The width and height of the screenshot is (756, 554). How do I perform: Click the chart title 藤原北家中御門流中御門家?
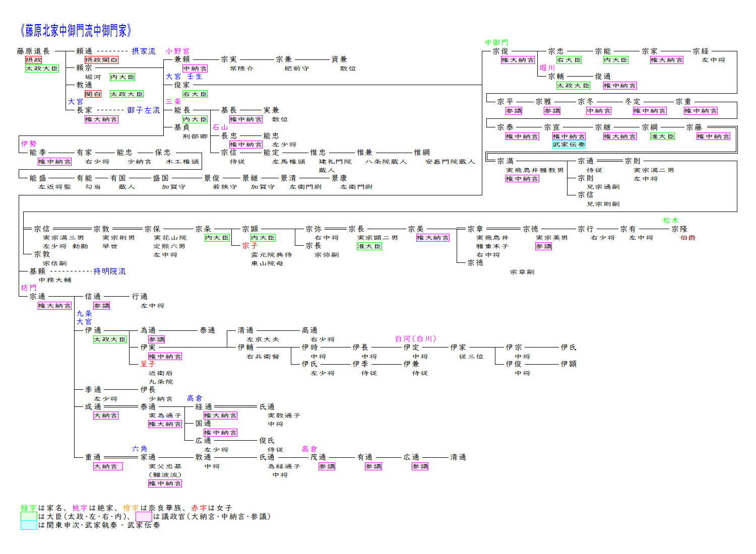[x=76, y=31]
